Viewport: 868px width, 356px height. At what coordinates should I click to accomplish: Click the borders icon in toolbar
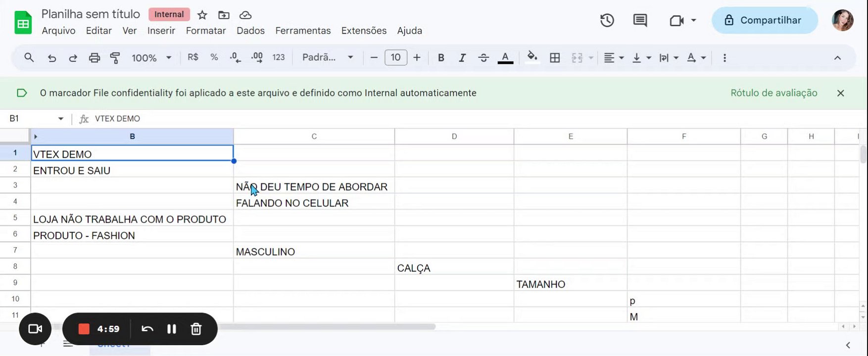point(555,58)
